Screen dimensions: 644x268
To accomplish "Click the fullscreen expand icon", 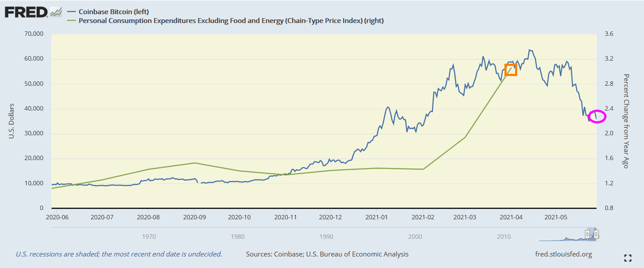I will click(x=628, y=258).
